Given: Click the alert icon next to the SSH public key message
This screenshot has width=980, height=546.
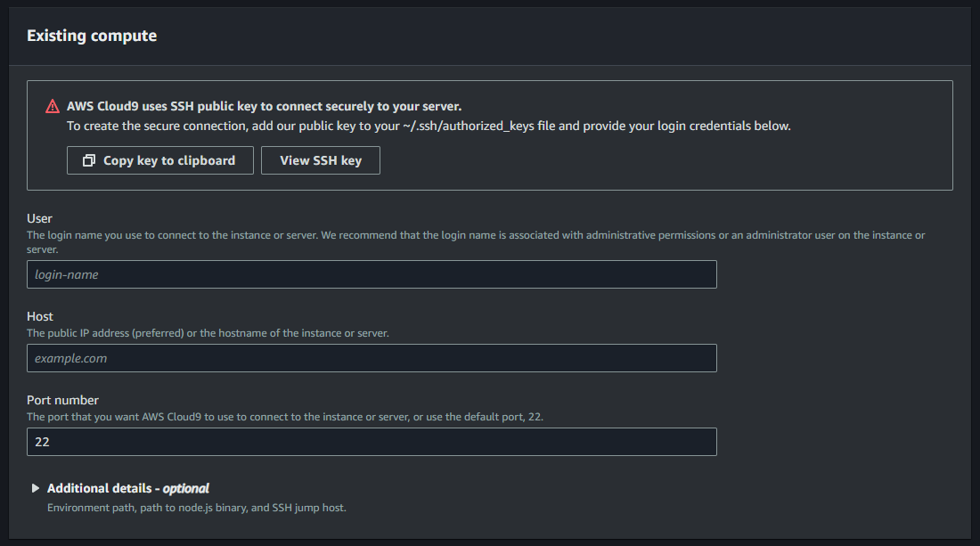Looking at the screenshot, I should (x=53, y=105).
